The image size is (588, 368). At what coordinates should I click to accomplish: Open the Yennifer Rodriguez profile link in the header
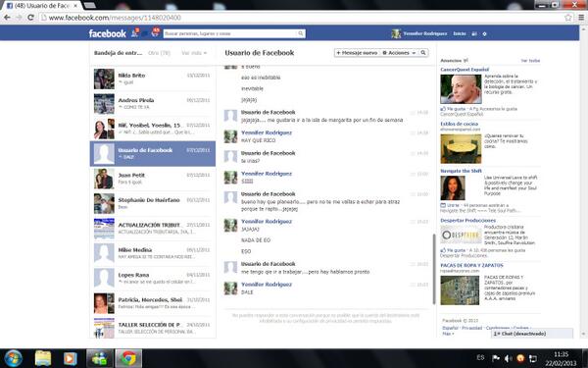tap(425, 33)
